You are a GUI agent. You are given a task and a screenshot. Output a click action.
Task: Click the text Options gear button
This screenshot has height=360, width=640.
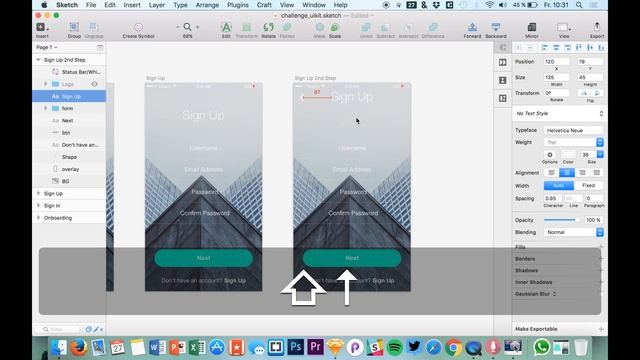pyautogui.click(x=550, y=155)
